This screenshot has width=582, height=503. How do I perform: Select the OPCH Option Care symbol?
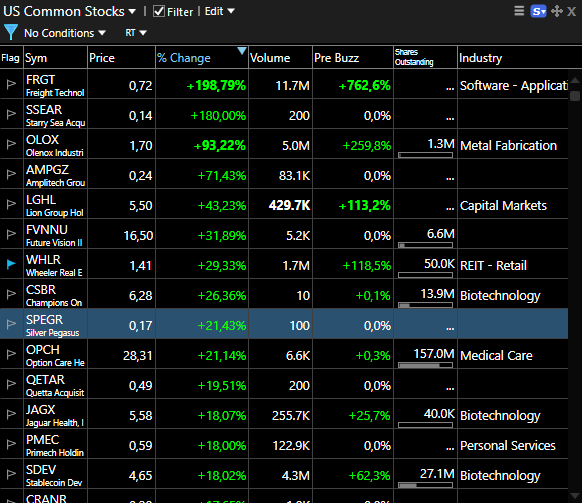tap(55, 356)
